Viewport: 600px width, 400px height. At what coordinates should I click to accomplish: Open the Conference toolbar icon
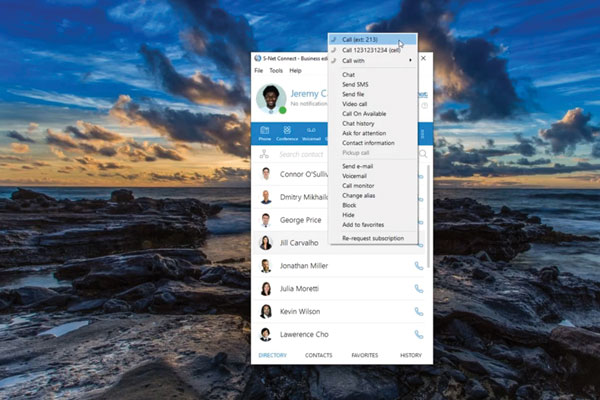[287, 133]
